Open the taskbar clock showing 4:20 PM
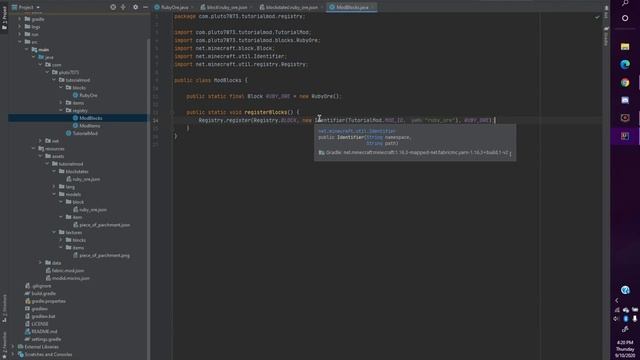The width and height of the screenshot is (640, 360). click(x=625, y=349)
